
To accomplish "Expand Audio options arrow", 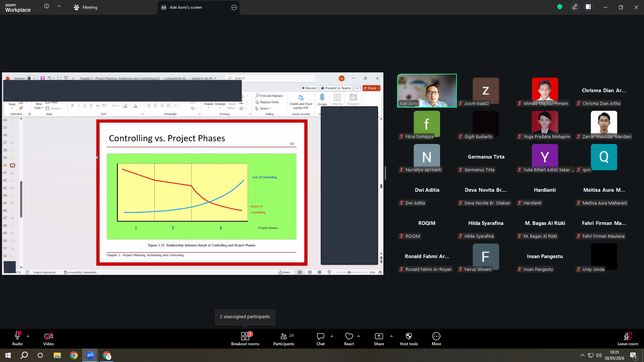I will coord(28,336).
